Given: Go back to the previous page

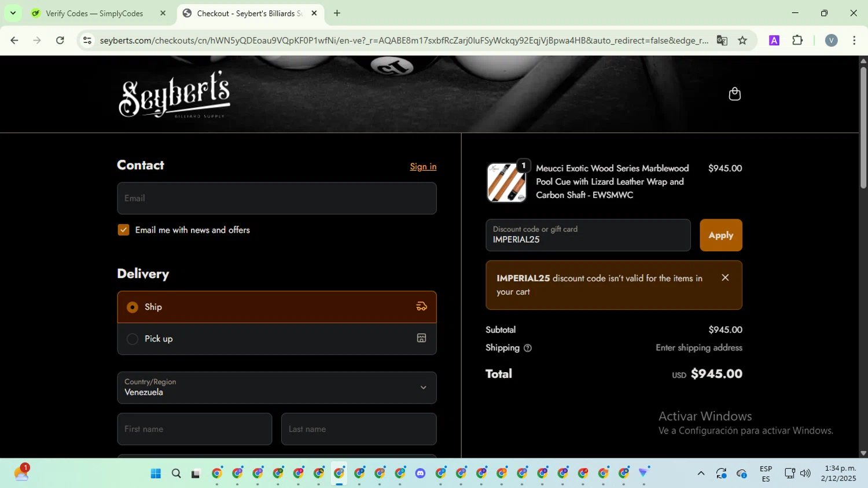Looking at the screenshot, I should 14,41.
